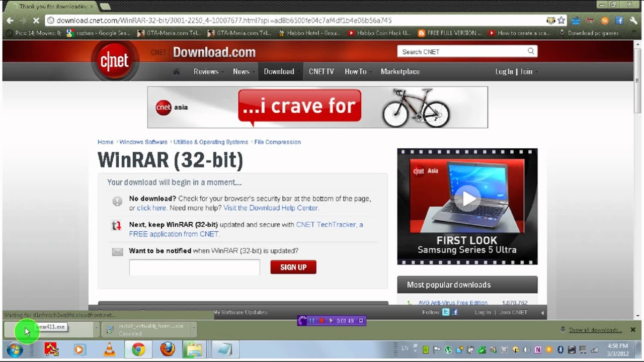Image resolution: width=644 pixels, height=362 pixels.
Task: Bookmark this page with the star icon
Action: click(561, 21)
